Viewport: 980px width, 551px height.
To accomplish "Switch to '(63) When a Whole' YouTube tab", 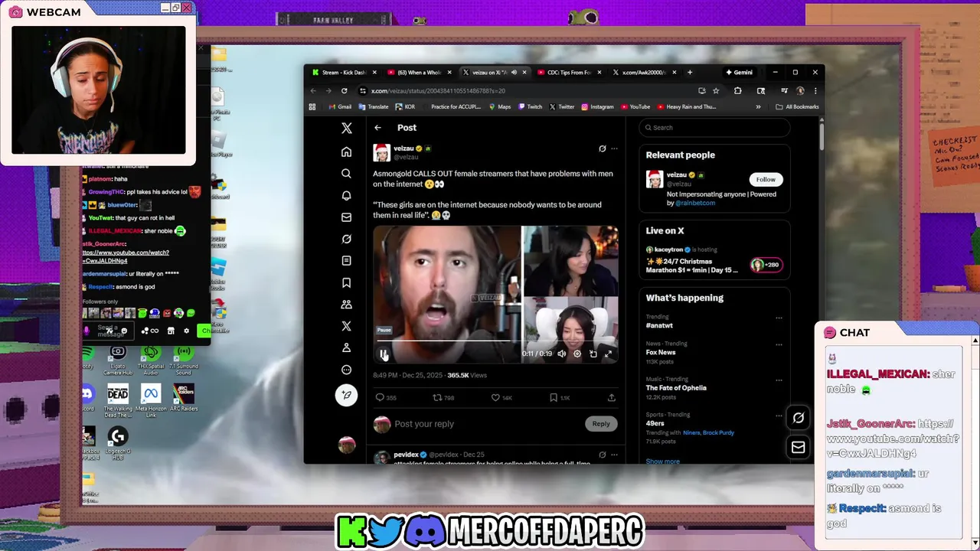I will click(x=419, y=73).
